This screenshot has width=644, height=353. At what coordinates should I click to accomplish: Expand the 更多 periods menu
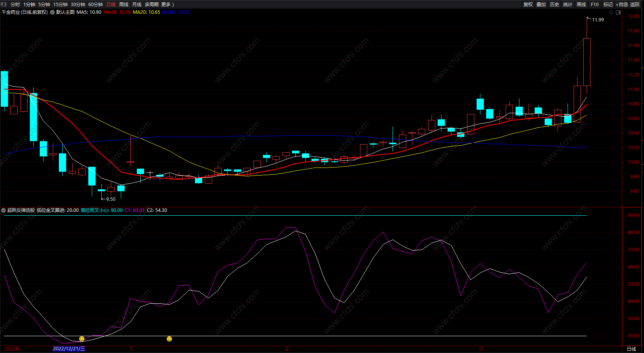[167, 4]
